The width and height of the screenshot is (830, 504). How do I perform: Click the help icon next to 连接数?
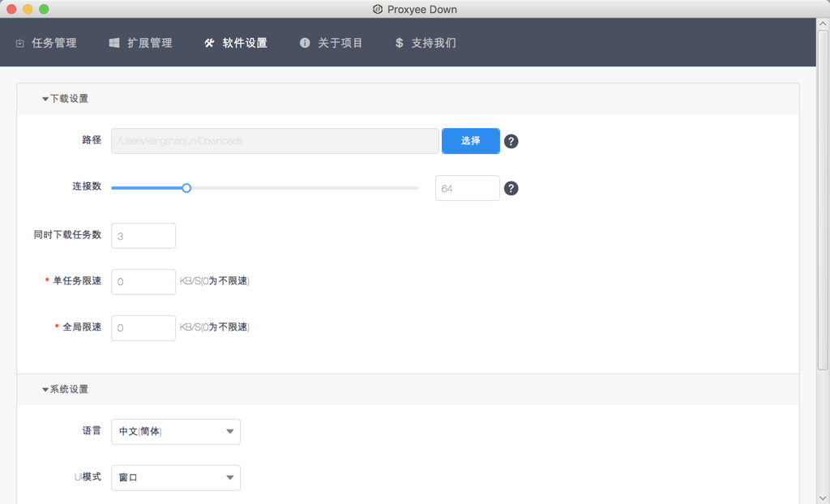[x=511, y=188]
